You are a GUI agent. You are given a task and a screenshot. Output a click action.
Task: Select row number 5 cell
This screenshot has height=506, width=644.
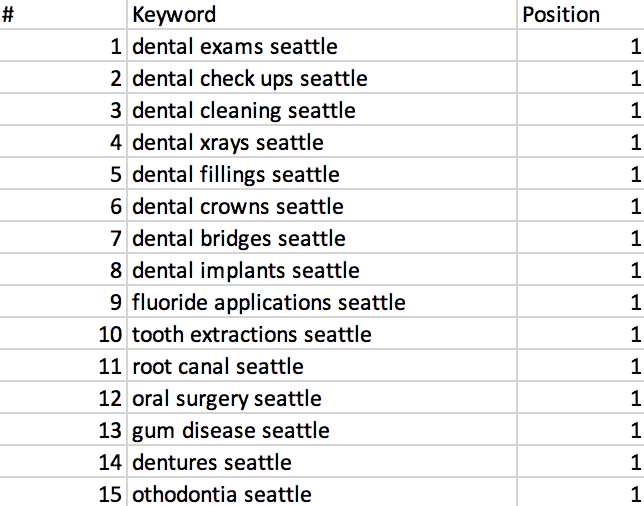[x=63, y=175]
